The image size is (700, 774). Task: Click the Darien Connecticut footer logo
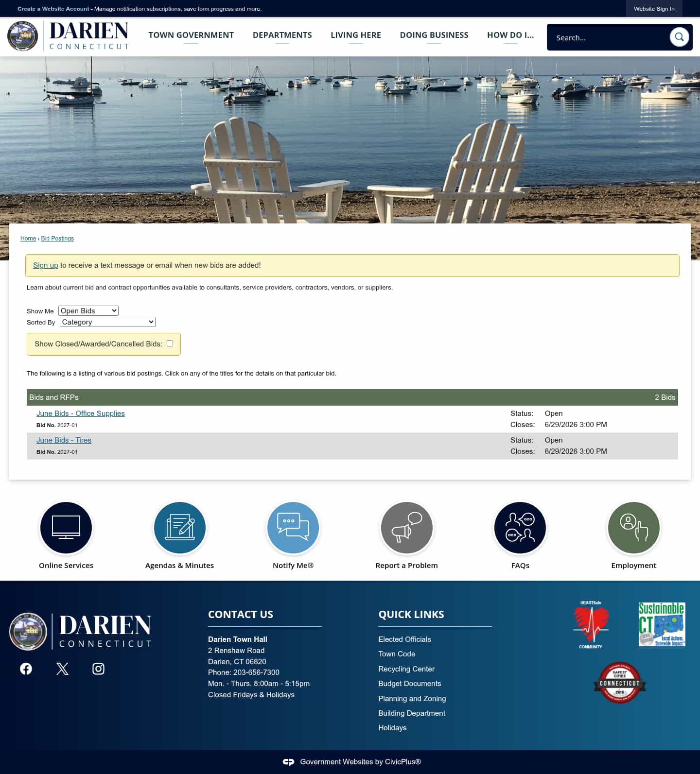[x=81, y=631]
